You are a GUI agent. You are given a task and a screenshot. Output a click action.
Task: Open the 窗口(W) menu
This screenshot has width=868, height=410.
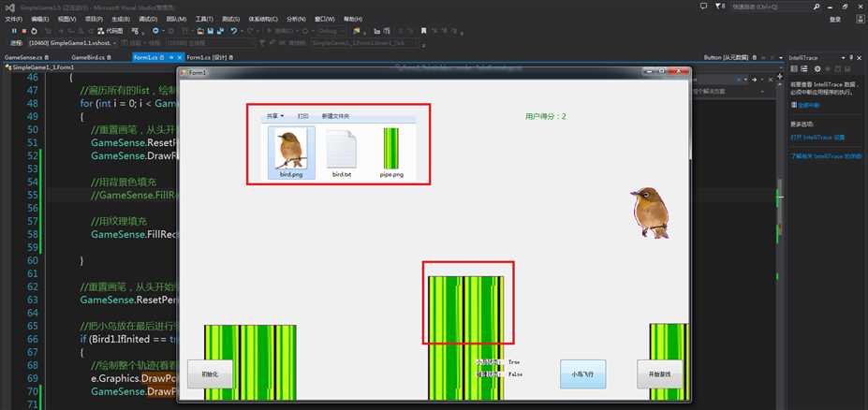coord(325,19)
